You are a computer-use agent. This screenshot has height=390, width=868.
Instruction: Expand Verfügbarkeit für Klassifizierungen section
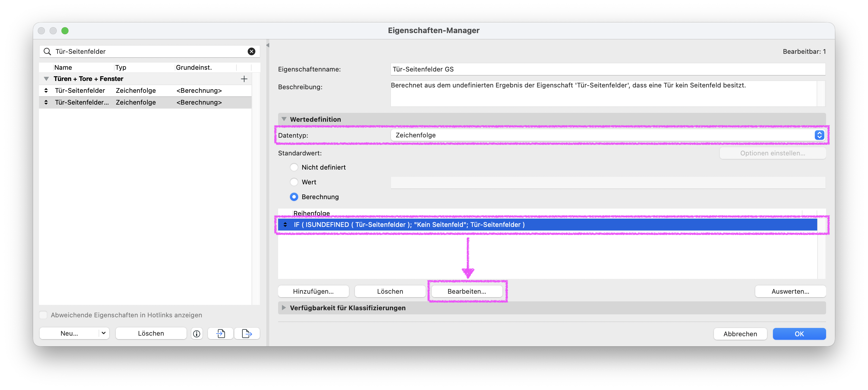[x=284, y=308]
